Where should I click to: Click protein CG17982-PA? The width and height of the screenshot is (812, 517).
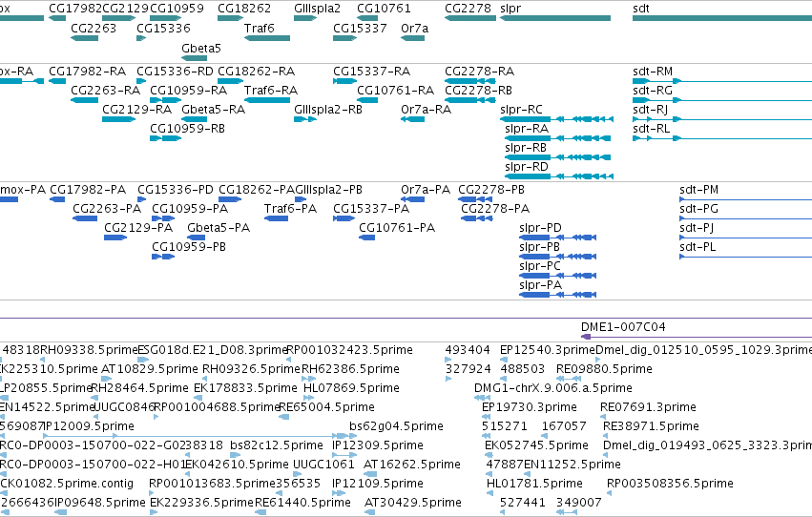(88, 190)
